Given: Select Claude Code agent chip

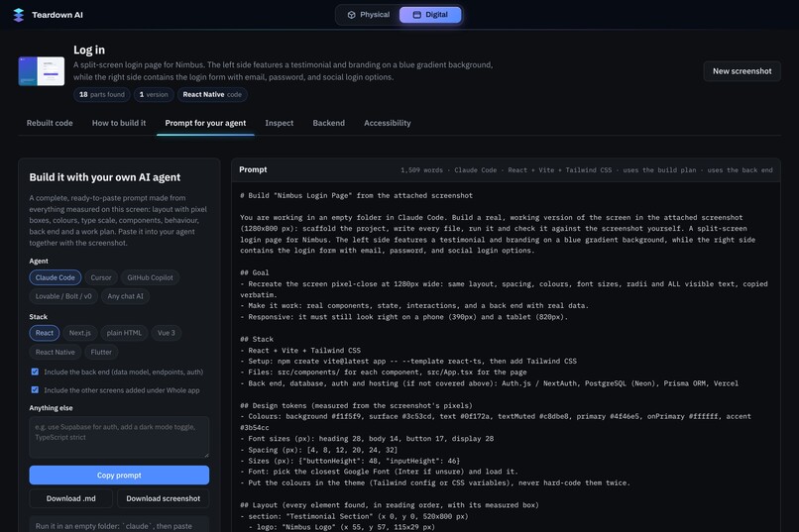Looking at the screenshot, I should click(56, 277).
